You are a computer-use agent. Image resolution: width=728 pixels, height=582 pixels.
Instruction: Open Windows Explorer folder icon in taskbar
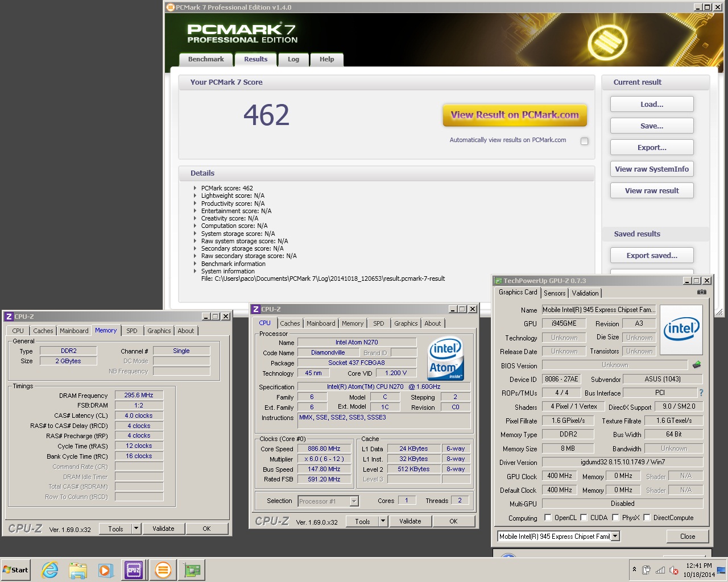(x=78, y=570)
